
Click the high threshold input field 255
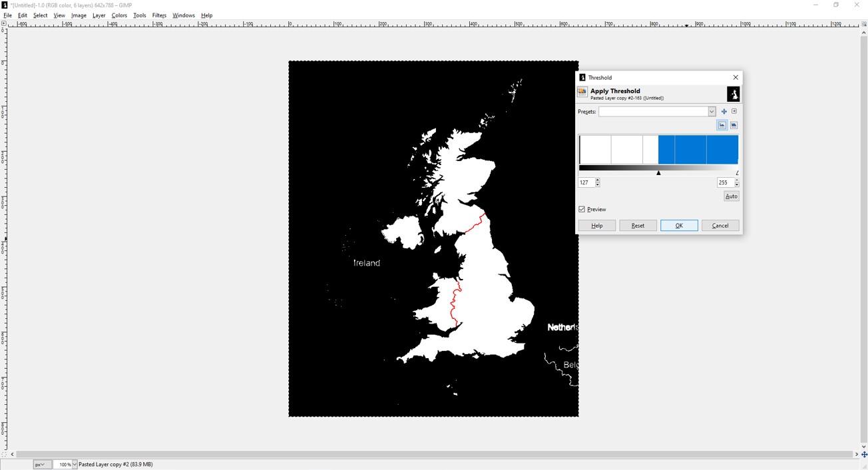point(725,182)
